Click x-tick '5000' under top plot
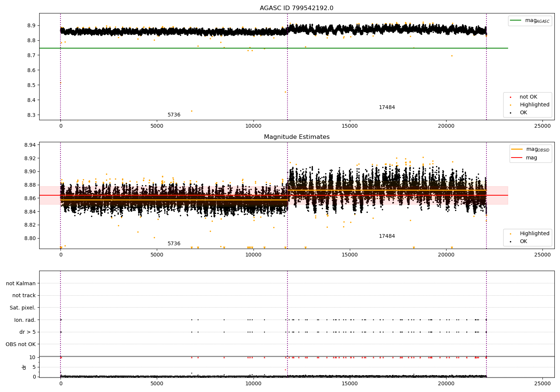560x392 pixels. tap(157, 126)
